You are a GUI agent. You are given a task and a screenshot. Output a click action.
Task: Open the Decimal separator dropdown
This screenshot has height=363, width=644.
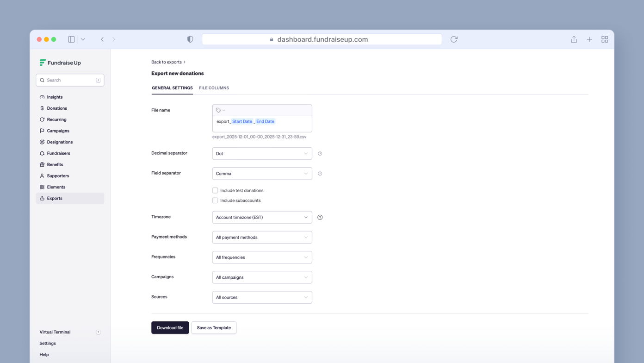click(262, 153)
